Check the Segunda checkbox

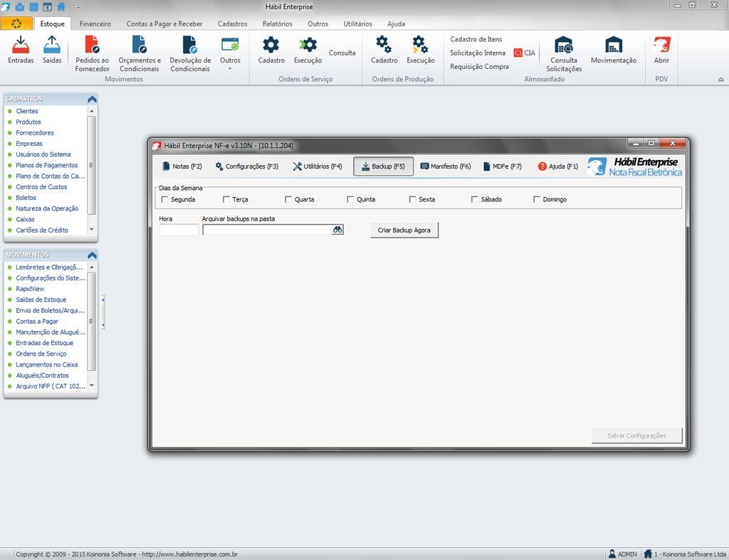pyautogui.click(x=164, y=199)
